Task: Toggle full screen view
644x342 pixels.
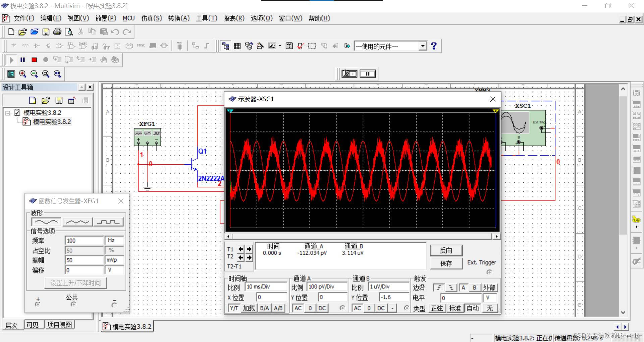Action: [x=11, y=74]
